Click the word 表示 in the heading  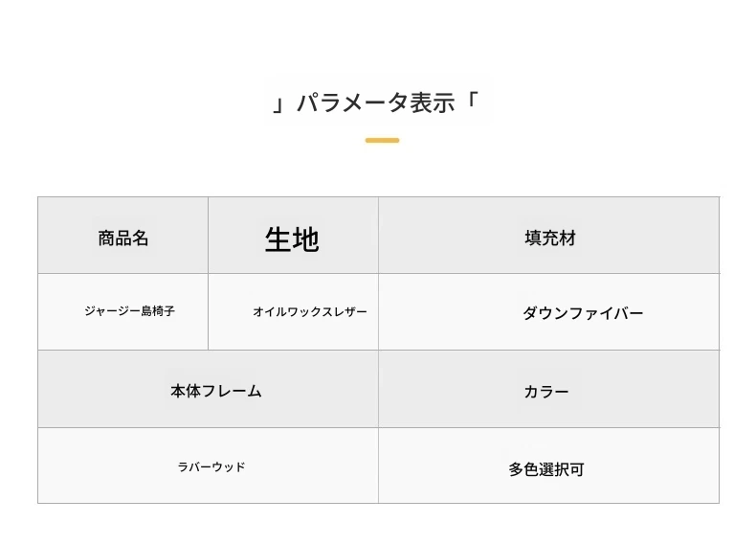point(433,102)
